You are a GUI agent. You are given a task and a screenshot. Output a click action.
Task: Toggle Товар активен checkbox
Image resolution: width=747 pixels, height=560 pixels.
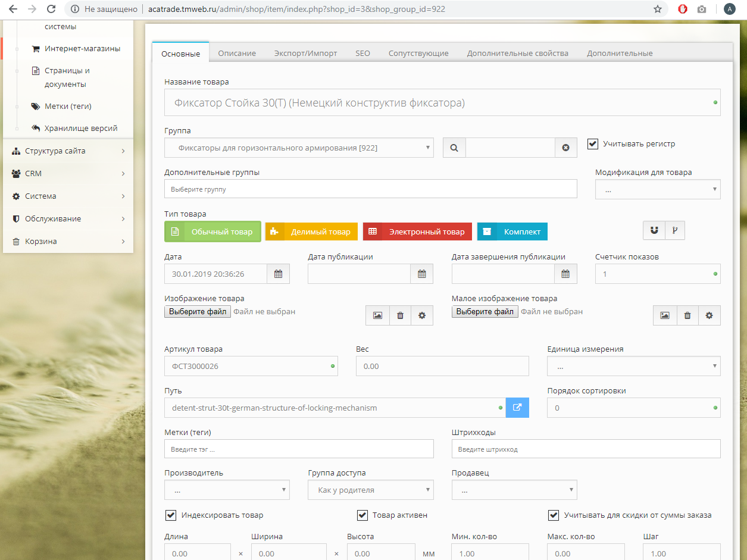[362, 515]
